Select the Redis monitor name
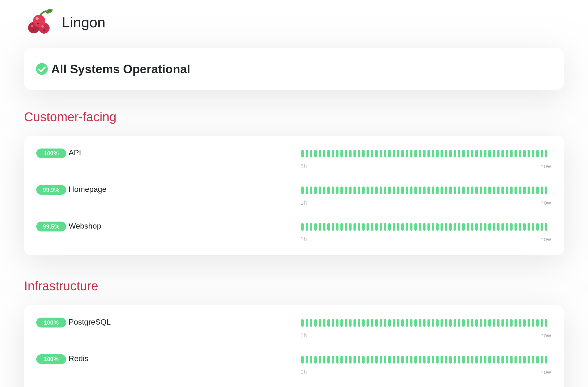 pos(79,359)
